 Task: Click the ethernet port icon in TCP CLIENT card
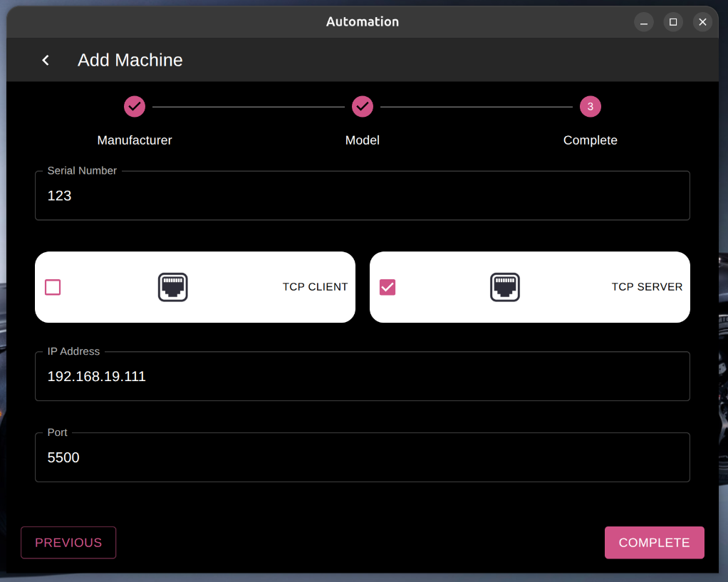pos(172,287)
